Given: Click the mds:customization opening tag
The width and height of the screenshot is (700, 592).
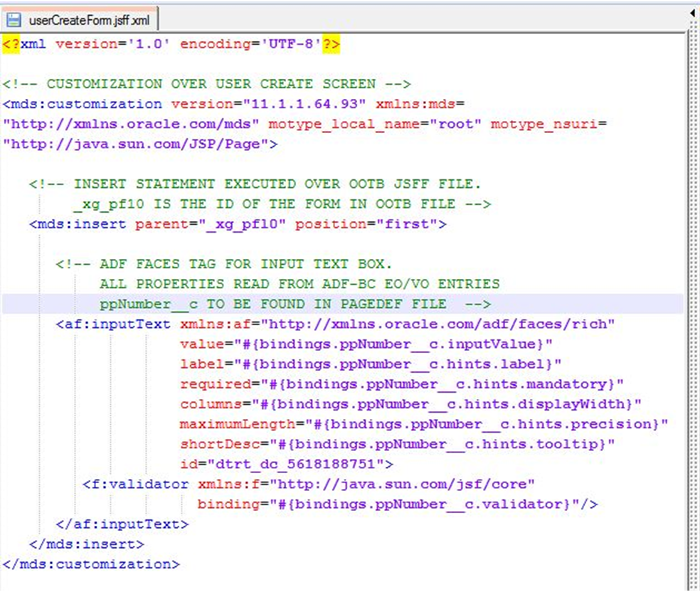Looking at the screenshot, I should (82, 104).
